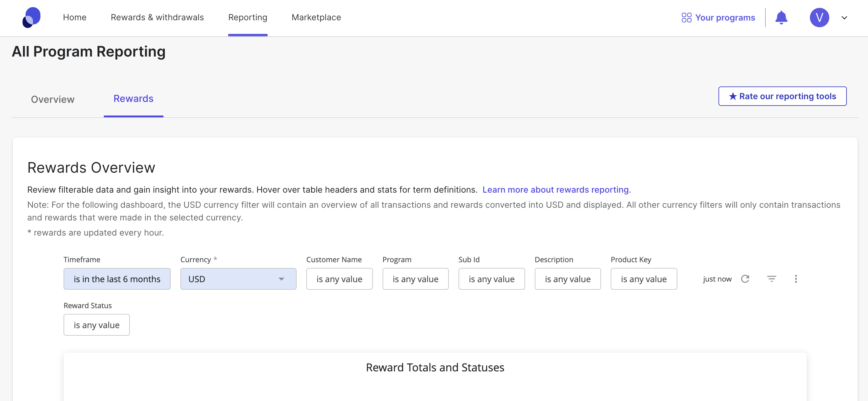
Task: Open the Marketplace page
Action: (316, 18)
